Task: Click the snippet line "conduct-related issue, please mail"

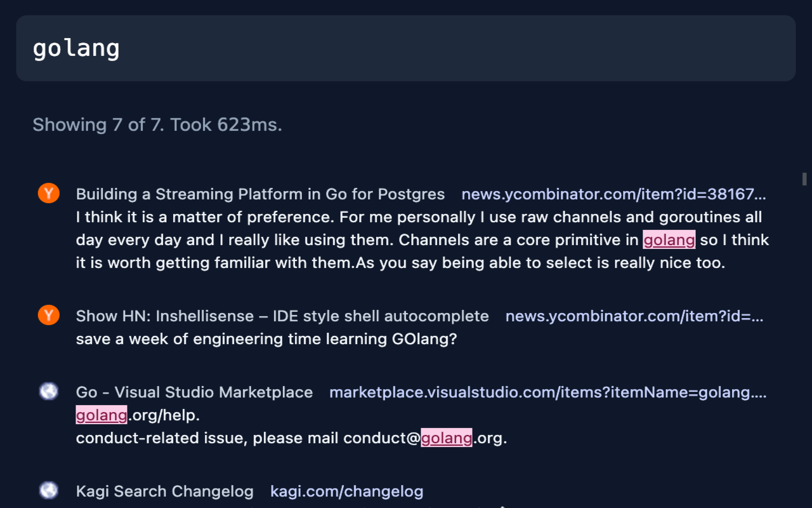Action: tap(291, 438)
